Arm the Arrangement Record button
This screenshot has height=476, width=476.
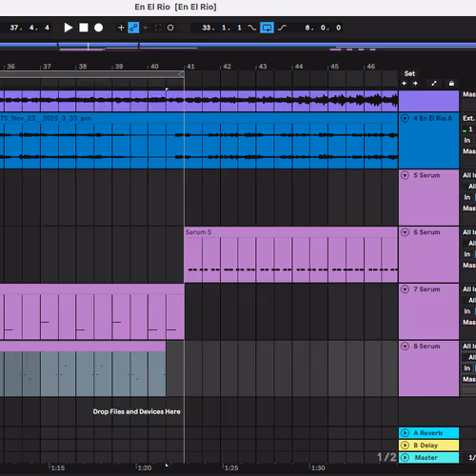[x=99, y=28]
